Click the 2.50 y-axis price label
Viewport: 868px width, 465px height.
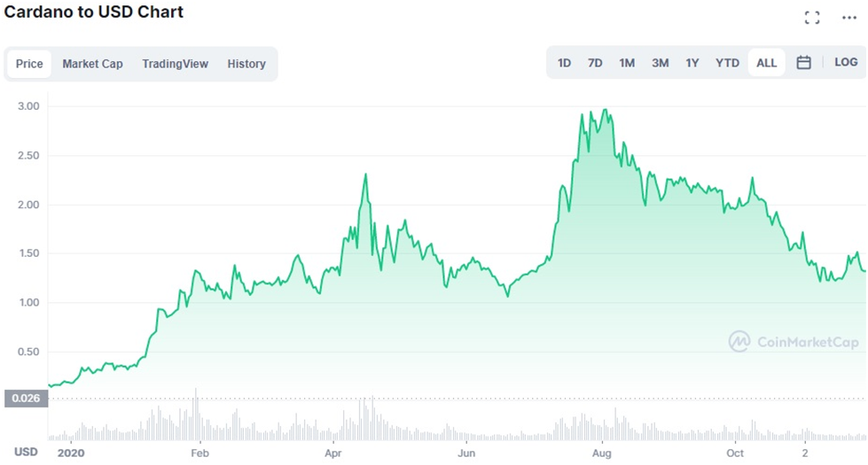click(x=28, y=155)
